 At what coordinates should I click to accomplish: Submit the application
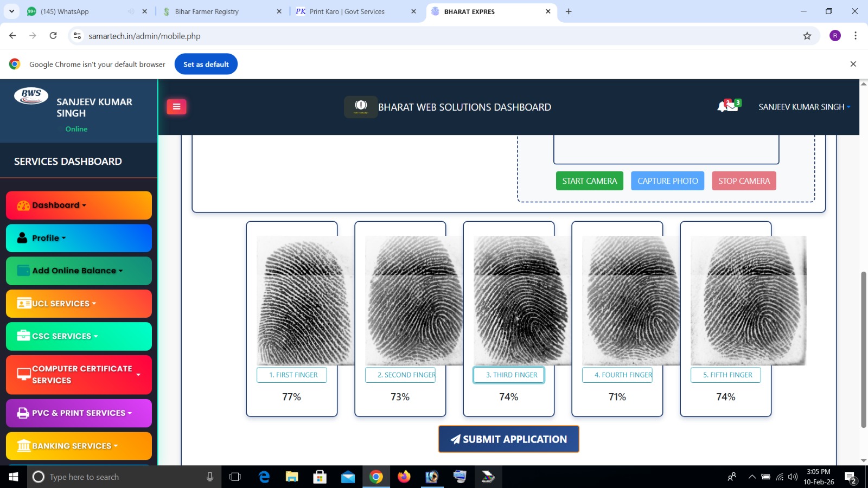(508, 439)
